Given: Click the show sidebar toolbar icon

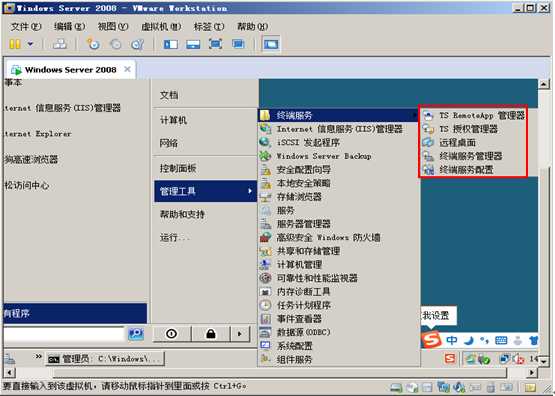Looking at the screenshot, I should (x=171, y=44).
